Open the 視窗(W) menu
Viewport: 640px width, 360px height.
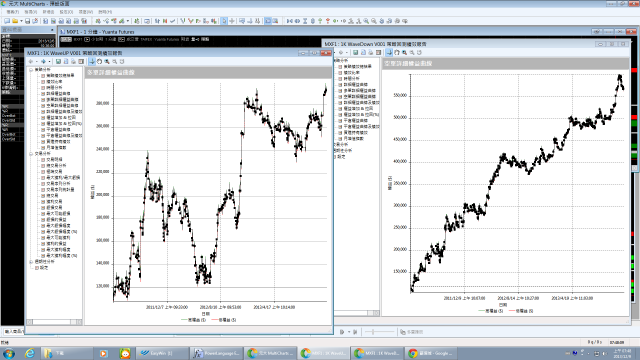click(x=86, y=12)
